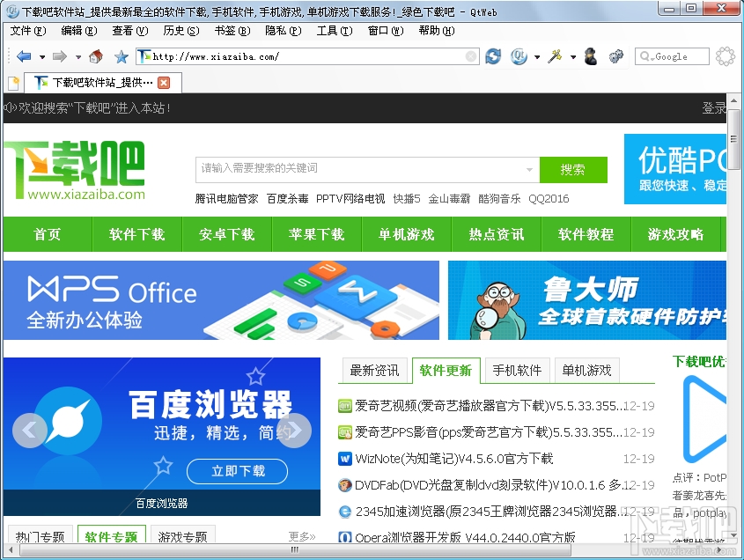Go to 热点资讯 in navigation bar

497,234
